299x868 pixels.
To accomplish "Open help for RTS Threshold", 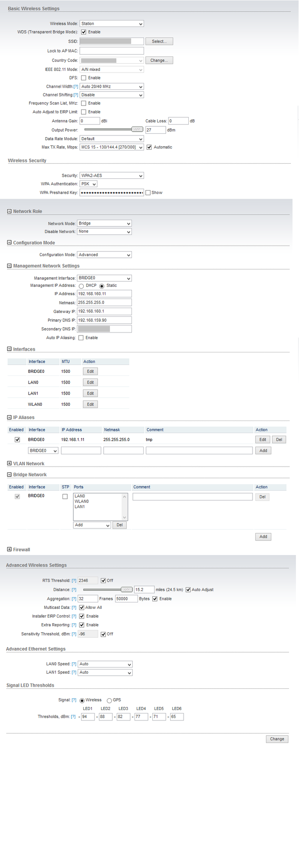I will (x=74, y=581).
